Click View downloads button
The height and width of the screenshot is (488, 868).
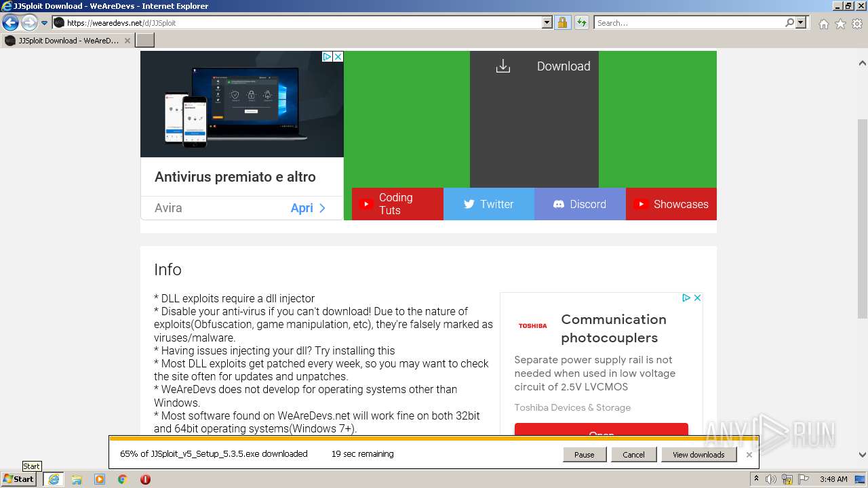tap(698, 455)
